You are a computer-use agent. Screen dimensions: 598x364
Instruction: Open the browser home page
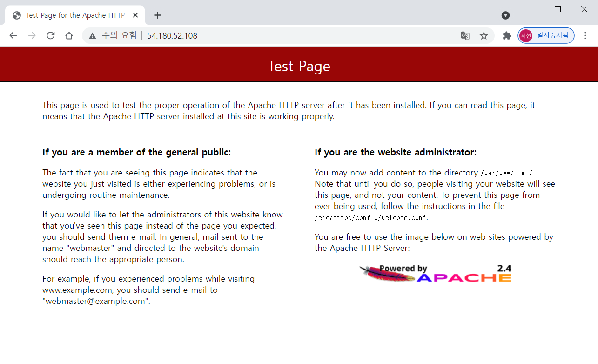point(69,36)
